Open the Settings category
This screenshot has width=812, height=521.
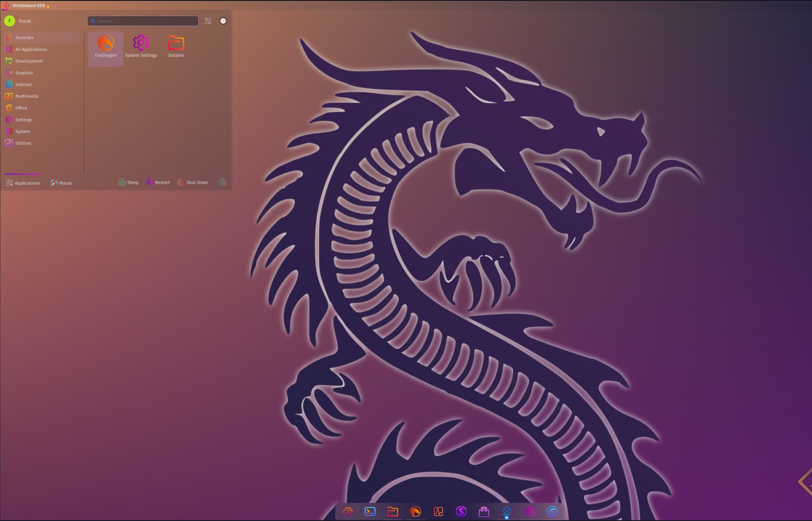pyautogui.click(x=42, y=120)
